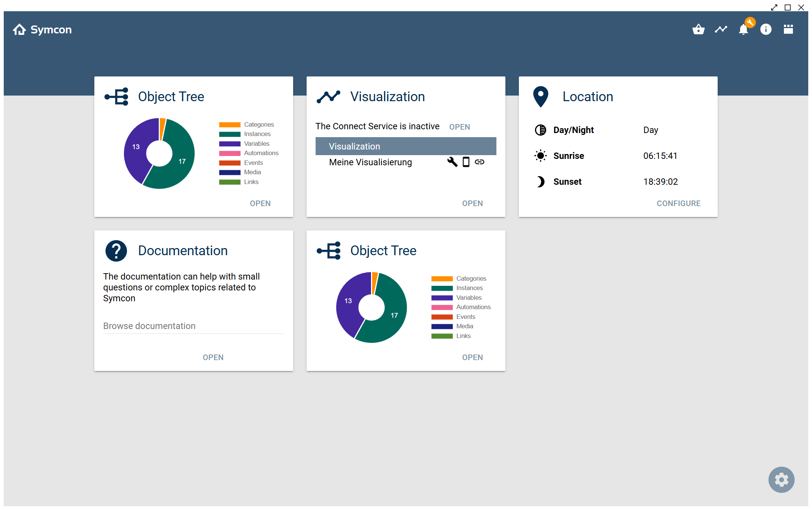
Task: Click the link icon for Meine Visualisierung
Action: point(480,162)
